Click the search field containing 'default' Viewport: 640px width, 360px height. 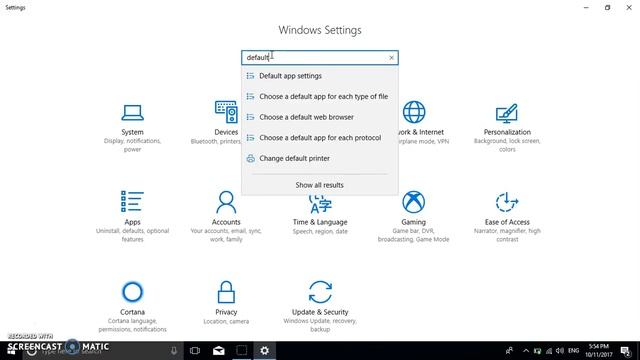pyautogui.click(x=320, y=58)
